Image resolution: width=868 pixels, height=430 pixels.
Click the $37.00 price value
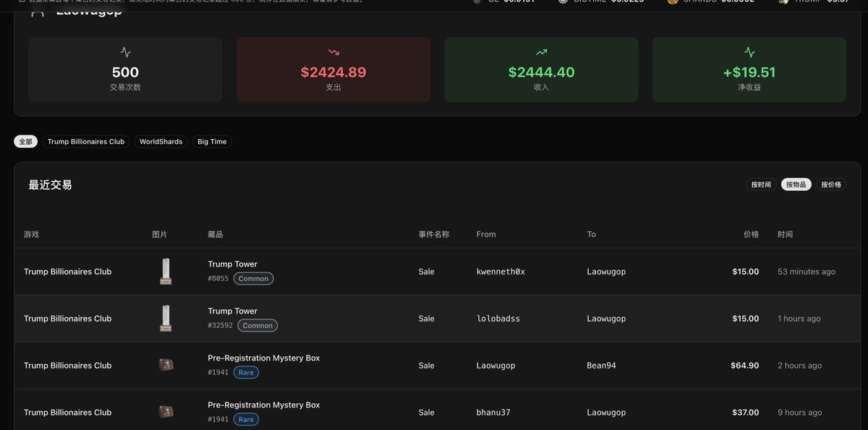(744, 413)
